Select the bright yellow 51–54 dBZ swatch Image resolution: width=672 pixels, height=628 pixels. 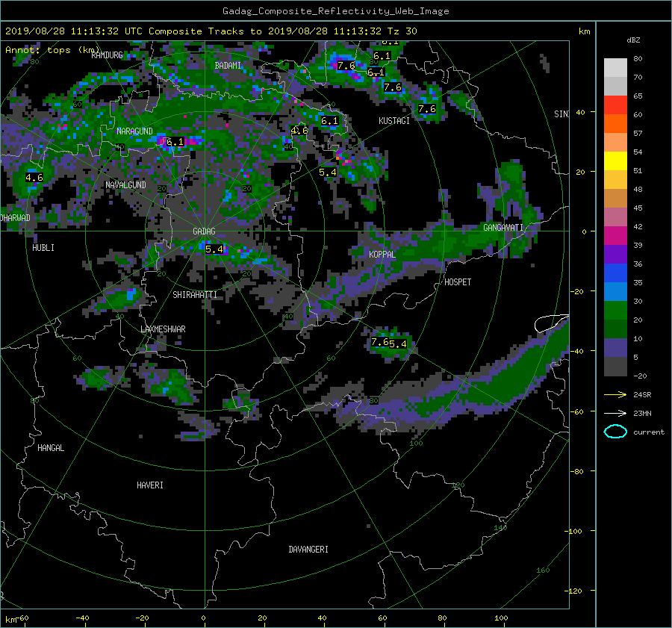point(615,161)
